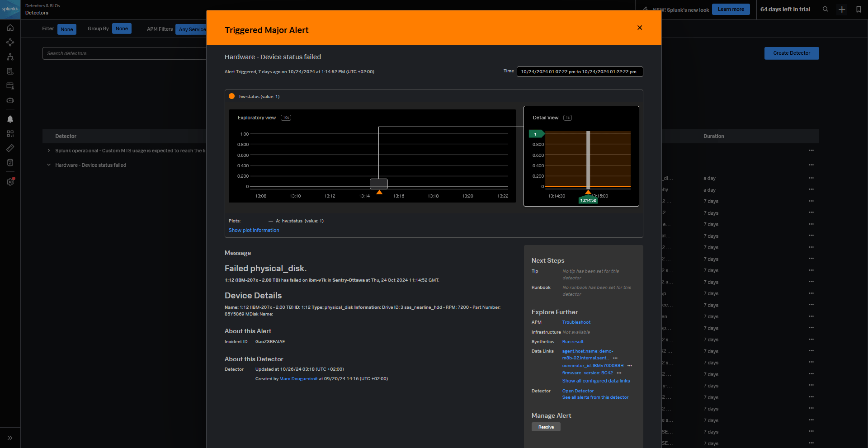Click the 'A: hw.status (value: 1)' plot label
Screen dimensions: 868x448
tap(300, 221)
